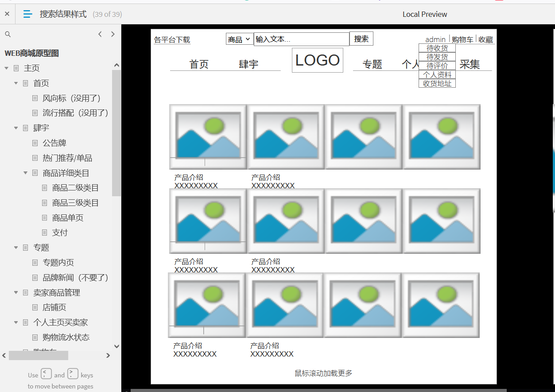The height and width of the screenshot is (392, 555).
Task: Choose 个人资料 from the admin menu
Action: point(437,74)
